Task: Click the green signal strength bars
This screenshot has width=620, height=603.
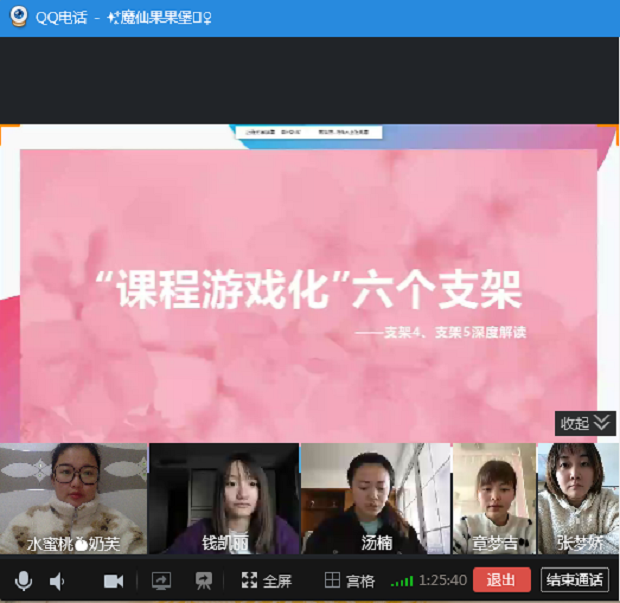Action: coord(402,580)
